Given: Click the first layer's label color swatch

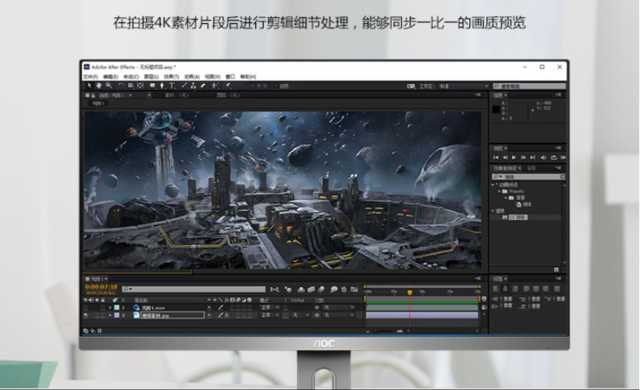Looking at the screenshot, I should [x=117, y=308].
